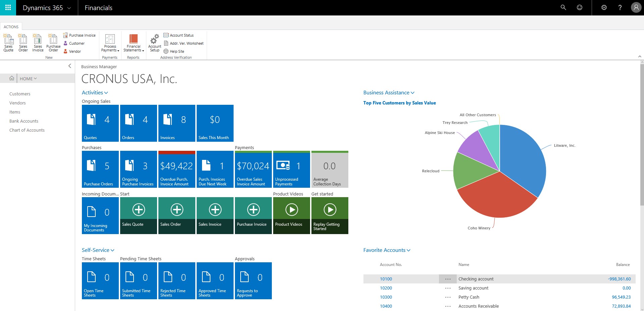Open row options for Checking account
Viewport: 644px width, 311px height.
pos(448,279)
